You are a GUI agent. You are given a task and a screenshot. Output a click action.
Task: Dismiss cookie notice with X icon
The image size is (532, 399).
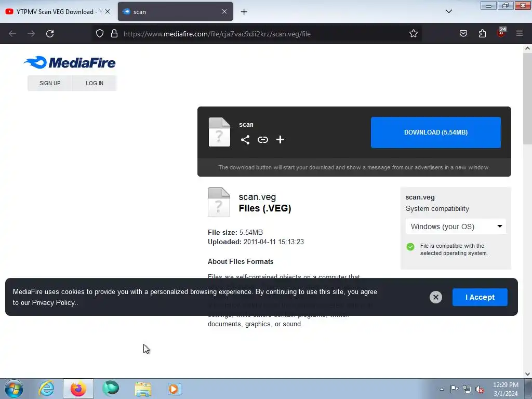point(436,297)
